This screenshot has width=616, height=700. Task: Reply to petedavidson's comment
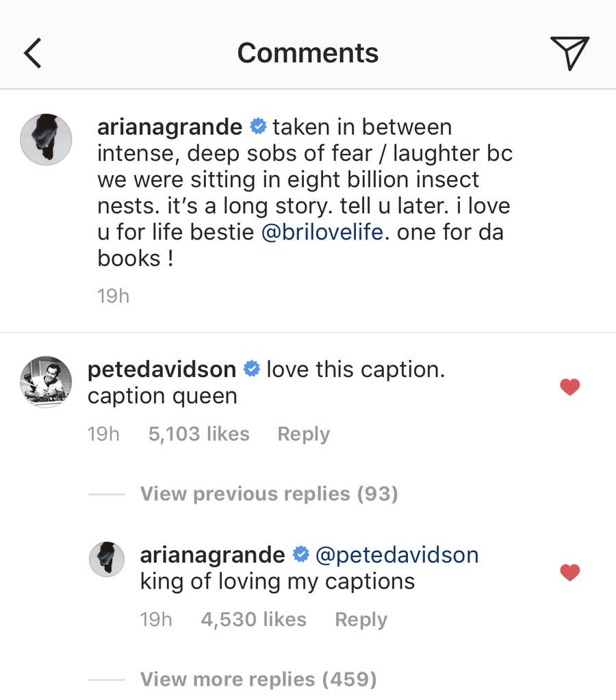coord(303,434)
